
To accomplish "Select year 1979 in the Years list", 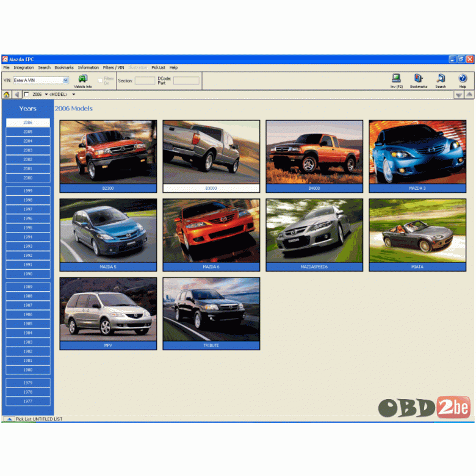I will 28,383.
